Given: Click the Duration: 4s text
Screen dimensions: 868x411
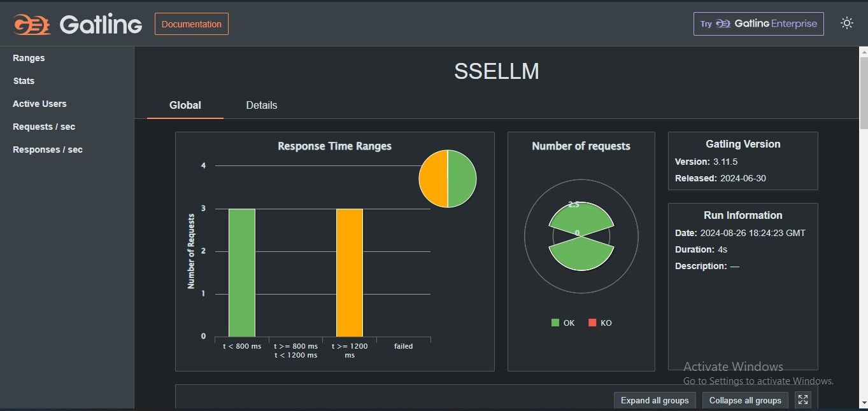Looking at the screenshot, I should pos(701,249).
